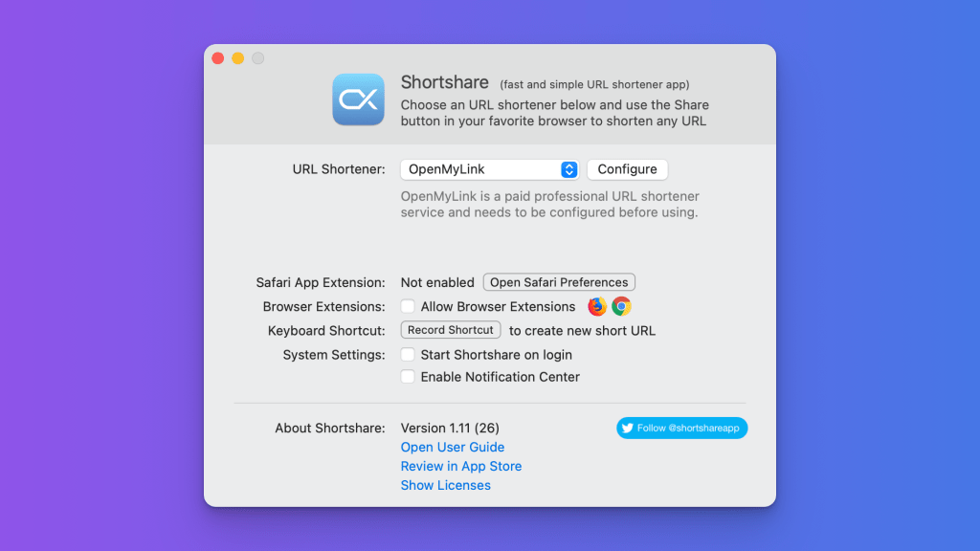
Task: Click the 'URL Shortener:' label
Action: (x=339, y=169)
